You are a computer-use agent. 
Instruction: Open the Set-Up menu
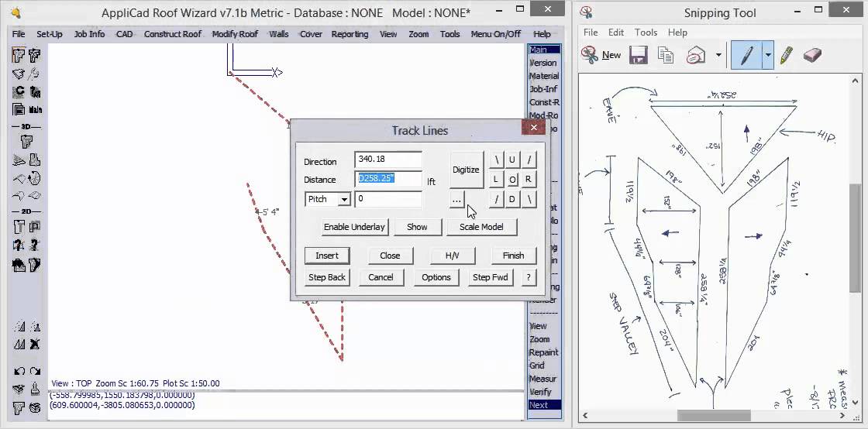[50, 34]
